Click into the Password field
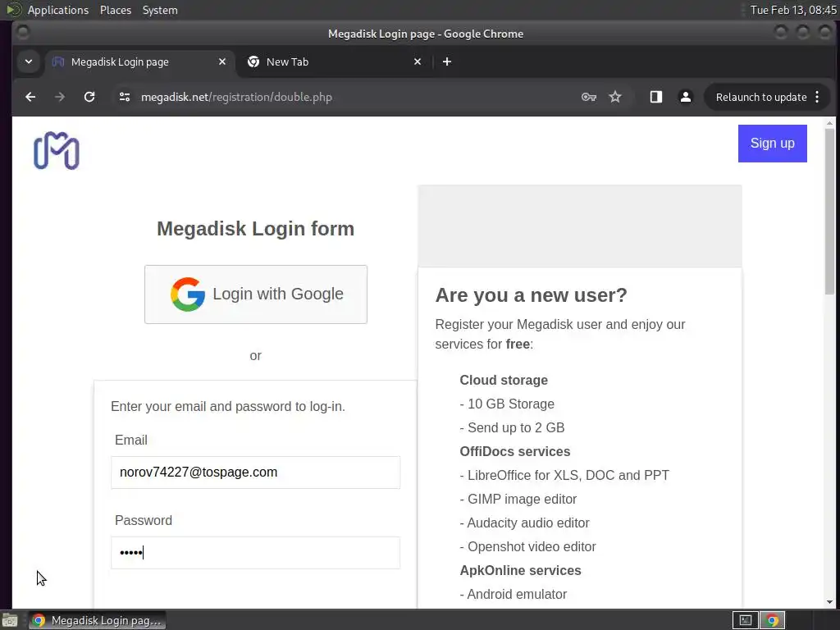This screenshot has height=630, width=840. 255,553
